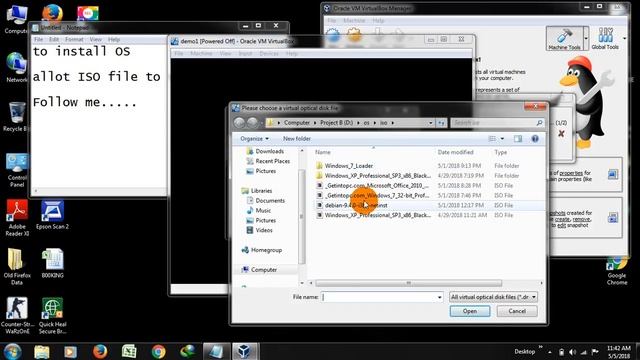Open the File menu in Notepad

point(38,40)
